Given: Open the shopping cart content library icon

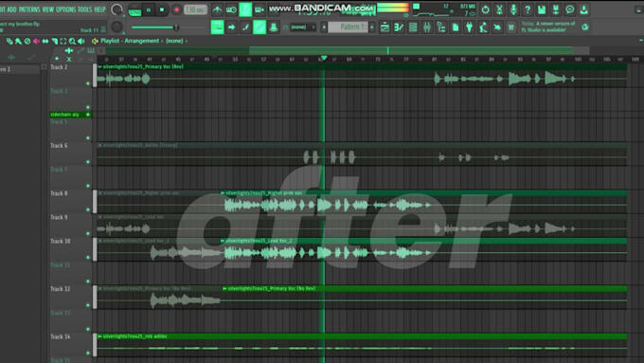Looking at the screenshot, I should (510, 27).
